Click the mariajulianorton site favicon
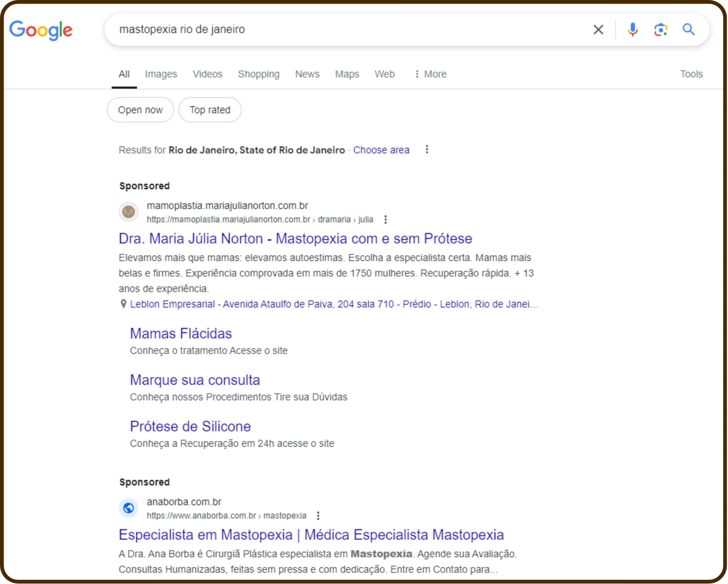 click(129, 212)
